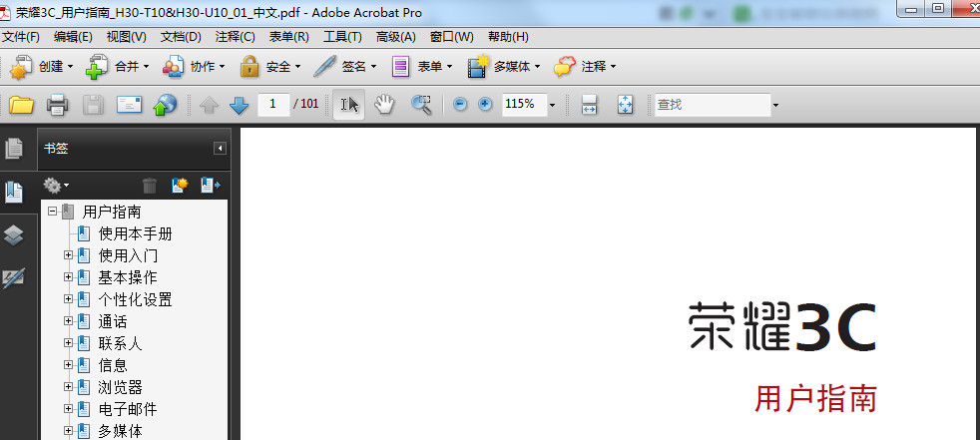This screenshot has width=980, height=440.
Task: Select the 多媒体 bookmark entry
Action: 120,431
